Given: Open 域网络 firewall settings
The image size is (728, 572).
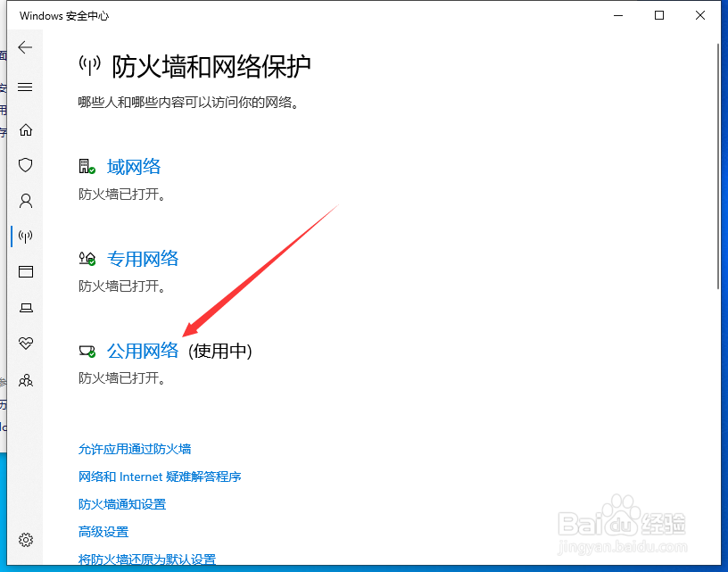Looking at the screenshot, I should pos(134,166).
